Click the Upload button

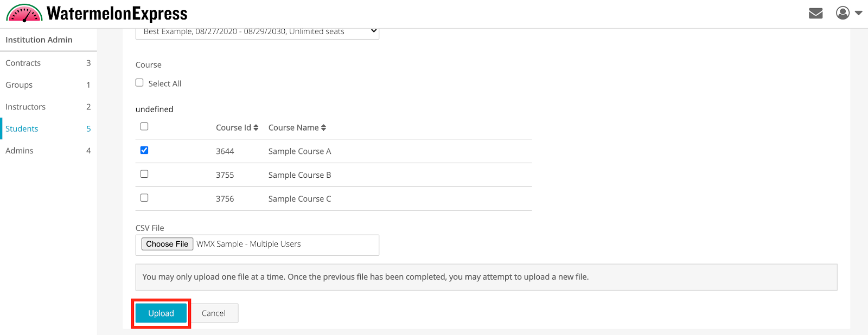[161, 313]
